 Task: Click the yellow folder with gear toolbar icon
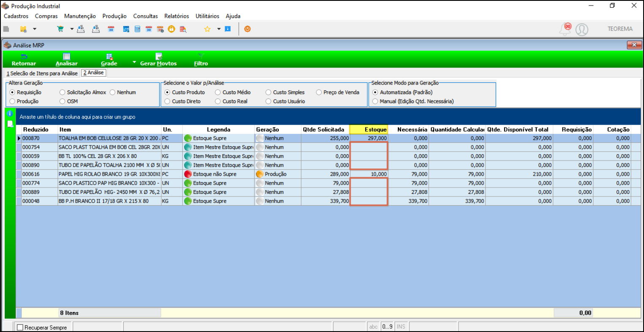[23, 29]
